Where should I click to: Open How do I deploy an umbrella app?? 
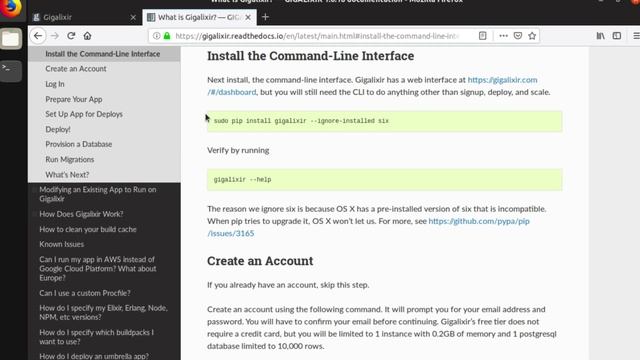click(93, 356)
